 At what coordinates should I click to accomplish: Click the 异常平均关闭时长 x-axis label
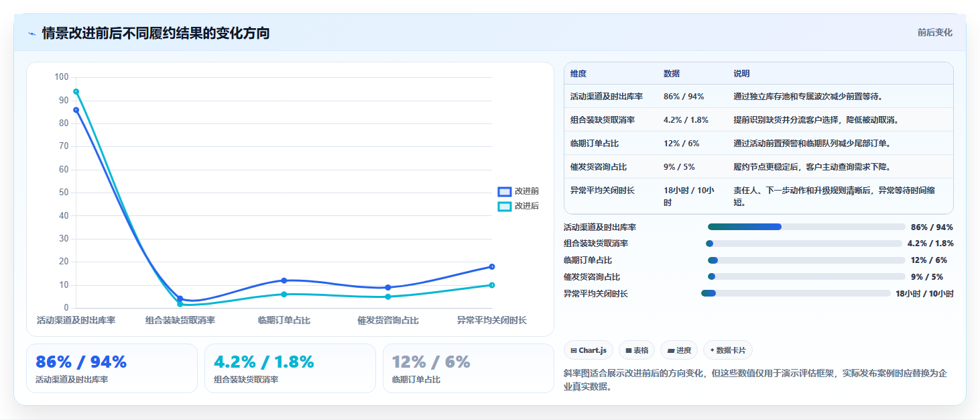point(492,321)
